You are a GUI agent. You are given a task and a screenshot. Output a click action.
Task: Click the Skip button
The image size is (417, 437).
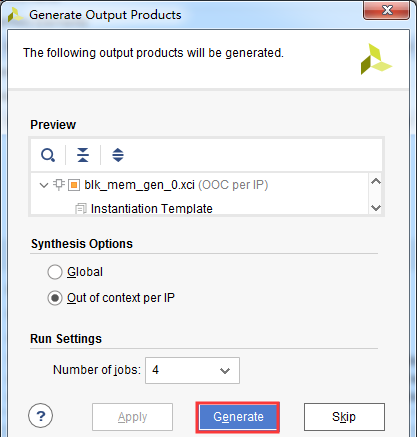click(344, 417)
